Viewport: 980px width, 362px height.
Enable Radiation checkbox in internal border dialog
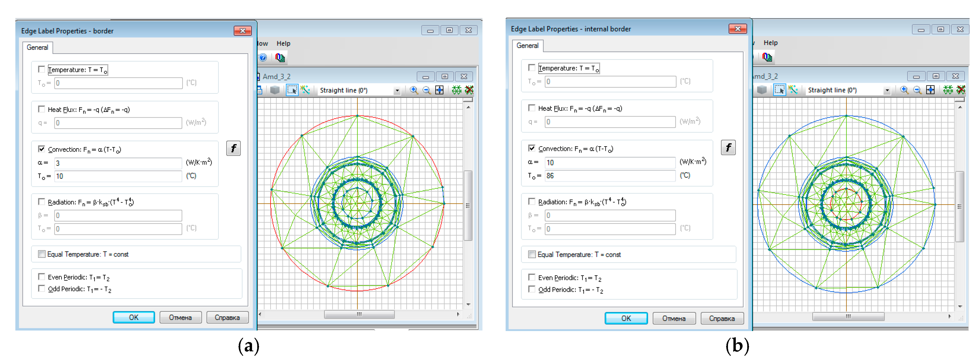[532, 201]
